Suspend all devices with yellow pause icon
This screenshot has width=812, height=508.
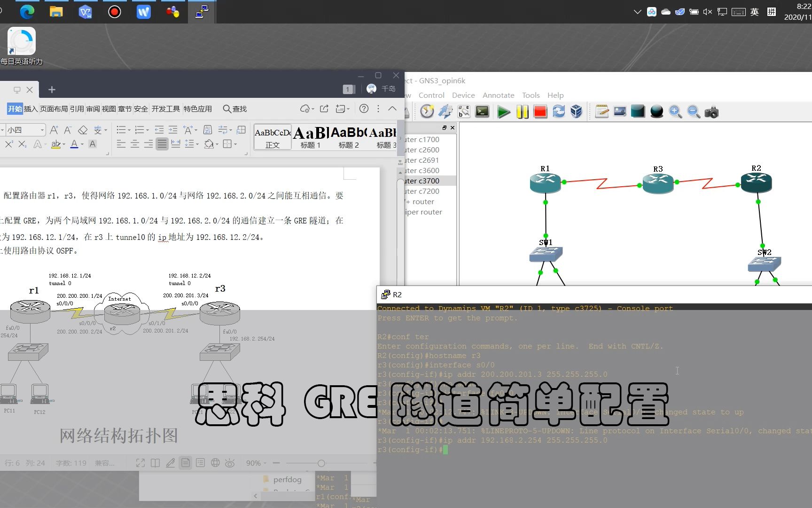click(523, 112)
